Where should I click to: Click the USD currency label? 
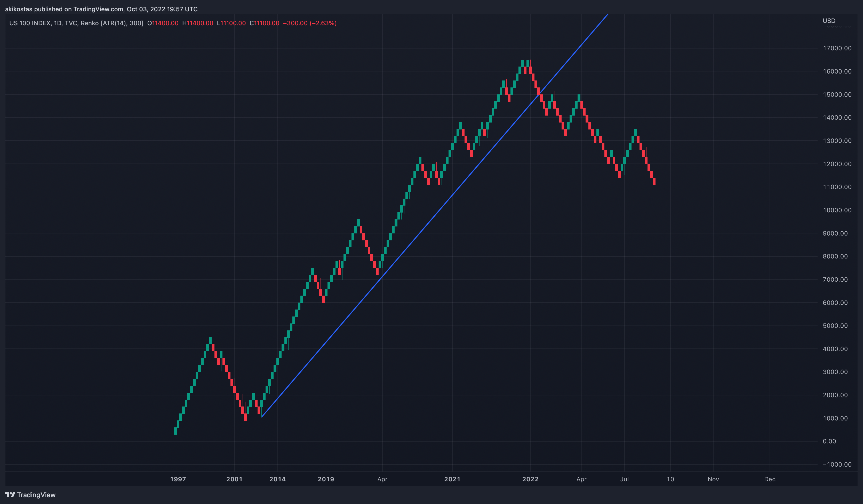click(829, 21)
